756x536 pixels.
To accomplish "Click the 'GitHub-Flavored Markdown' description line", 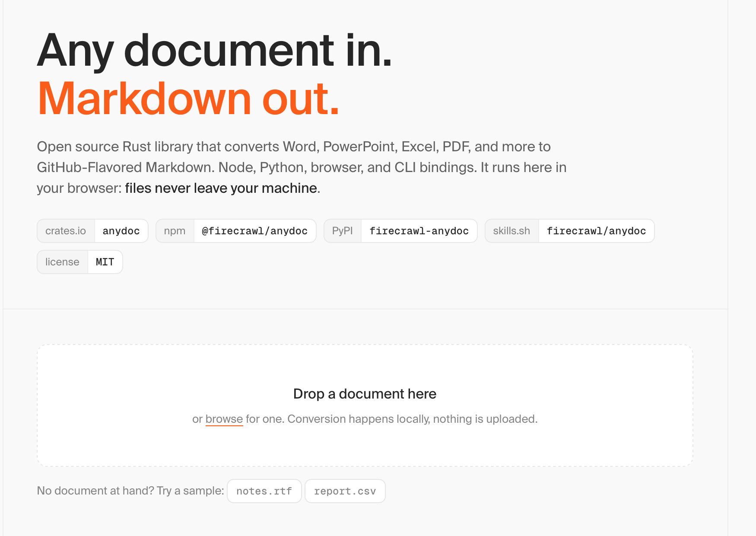I will click(302, 167).
